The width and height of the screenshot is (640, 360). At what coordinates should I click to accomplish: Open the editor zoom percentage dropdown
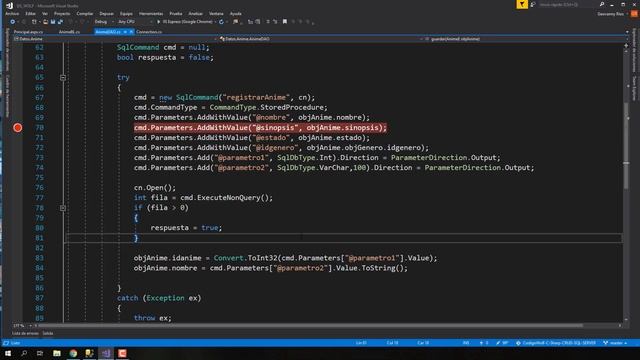point(21,326)
